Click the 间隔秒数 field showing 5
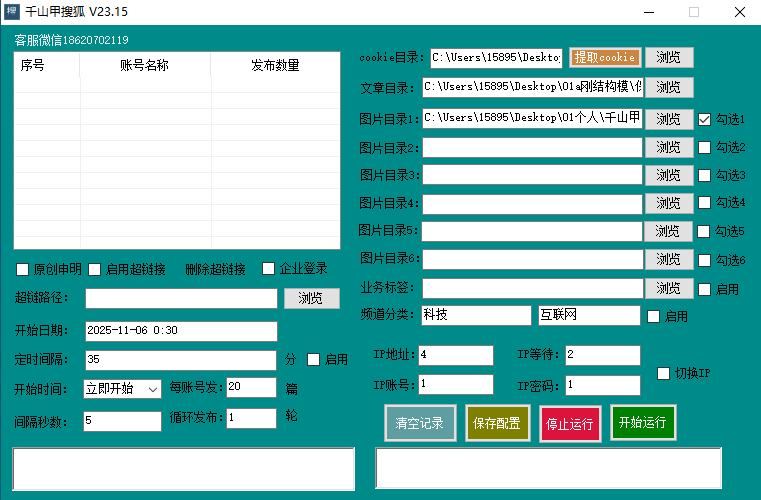761x500 pixels. 122,421
